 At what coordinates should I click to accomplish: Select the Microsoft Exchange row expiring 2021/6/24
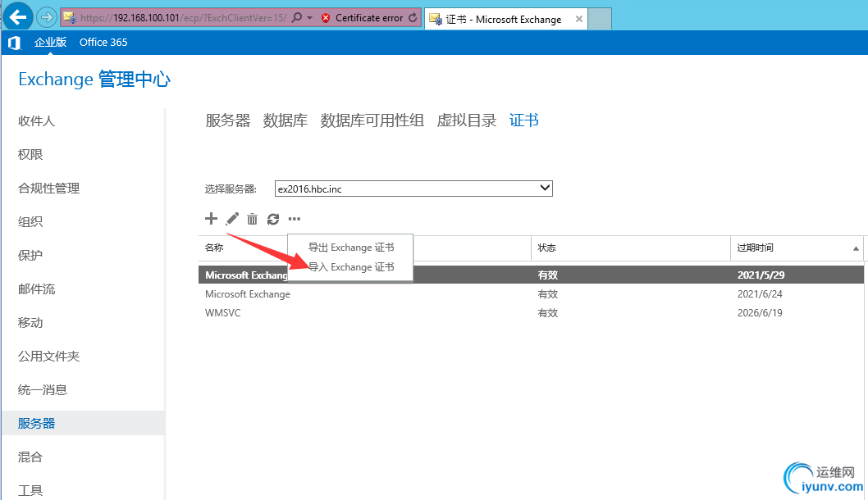[x=531, y=294]
